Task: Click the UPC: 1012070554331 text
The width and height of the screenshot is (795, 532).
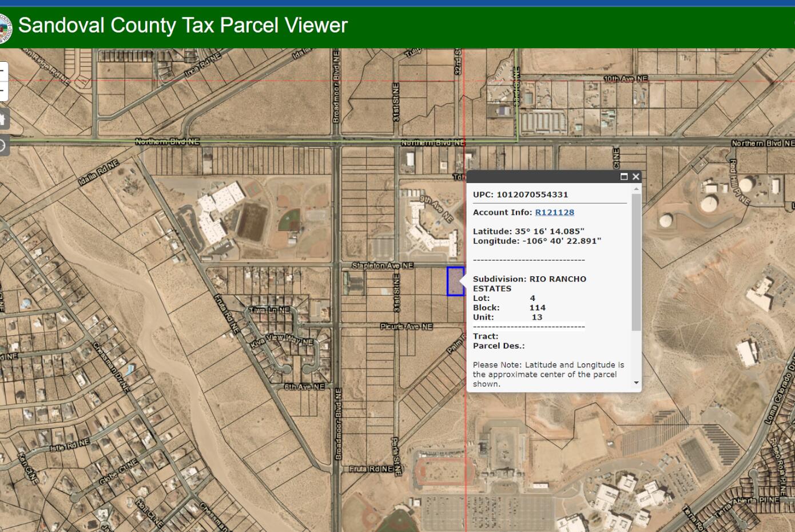Action: pyautogui.click(x=520, y=194)
